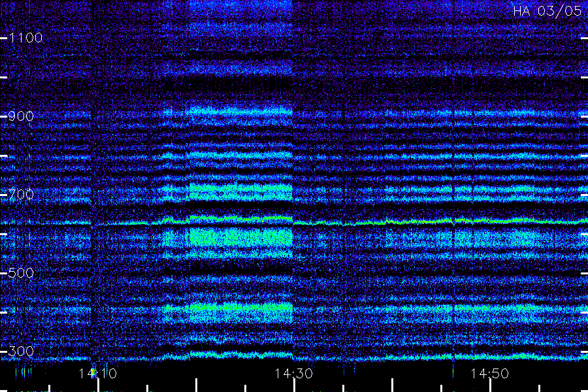Click the 900 frequency axis label
This screenshot has width=588, height=392.
tap(22, 116)
